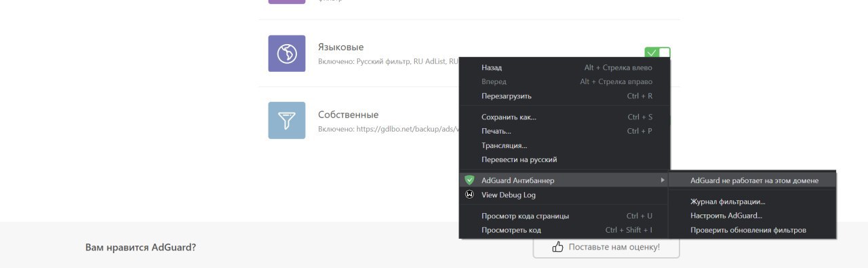This screenshot has height=268, width=868.
Task: Open Просмотр кода страницы entry
Action: coord(564,216)
